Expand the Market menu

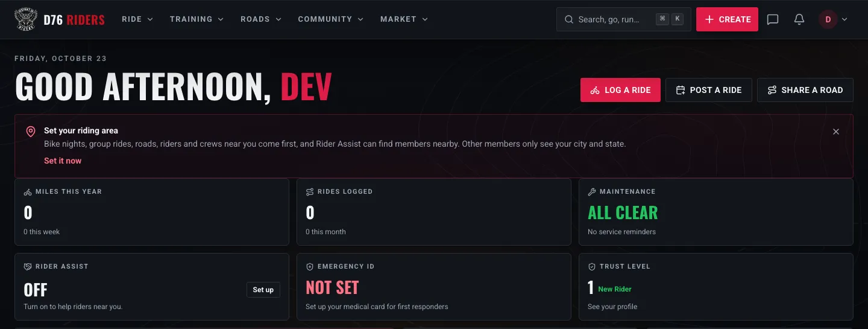pos(404,19)
